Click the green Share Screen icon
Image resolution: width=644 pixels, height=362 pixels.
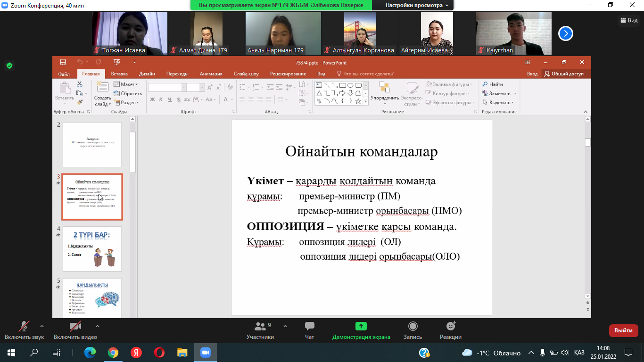pos(361,326)
